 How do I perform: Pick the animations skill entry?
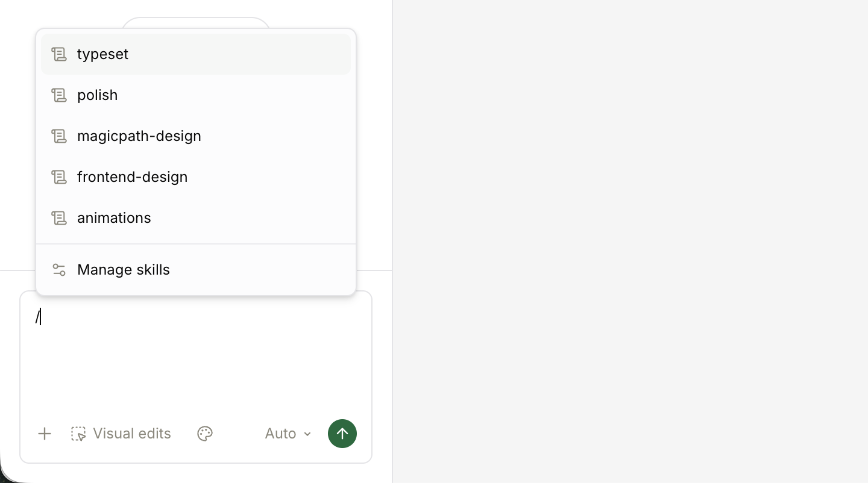196,218
